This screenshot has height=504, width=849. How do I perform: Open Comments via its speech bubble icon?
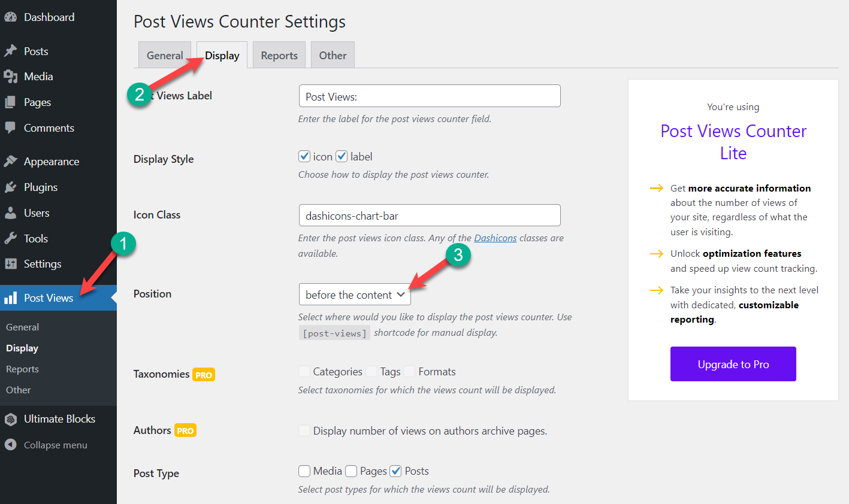coord(11,127)
